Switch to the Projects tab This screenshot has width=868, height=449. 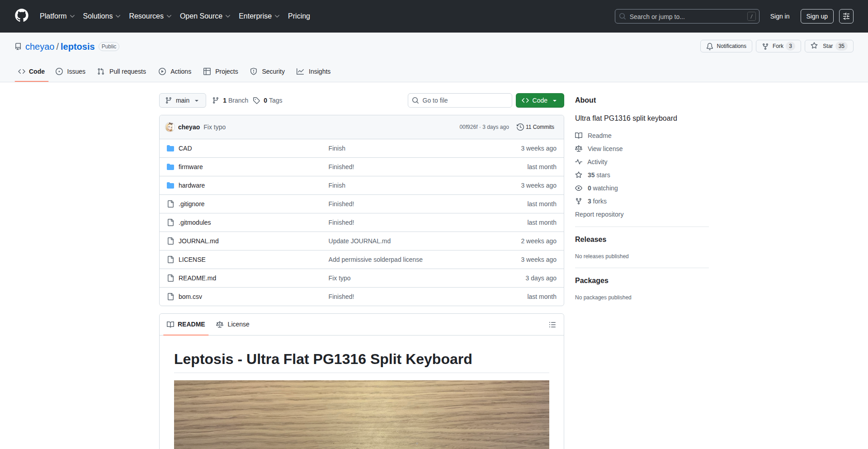(x=221, y=71)
